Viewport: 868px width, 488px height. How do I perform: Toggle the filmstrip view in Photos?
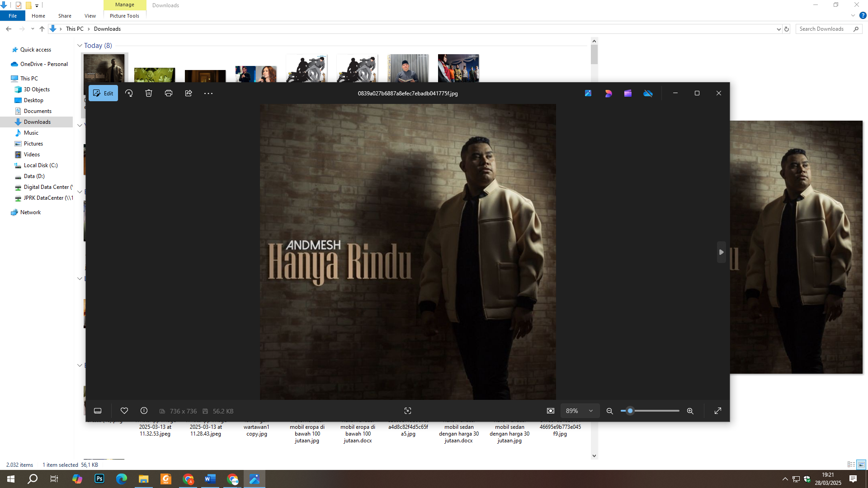[98, 411]
